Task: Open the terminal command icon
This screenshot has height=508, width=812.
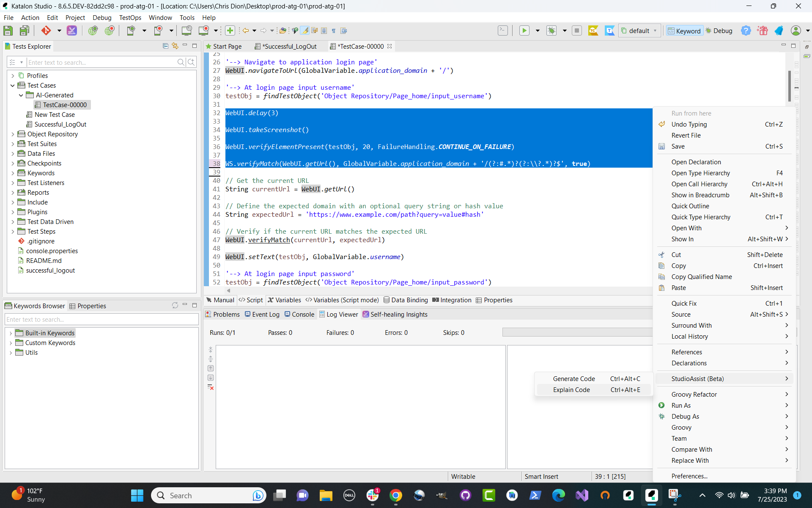Action: (503, 30)
